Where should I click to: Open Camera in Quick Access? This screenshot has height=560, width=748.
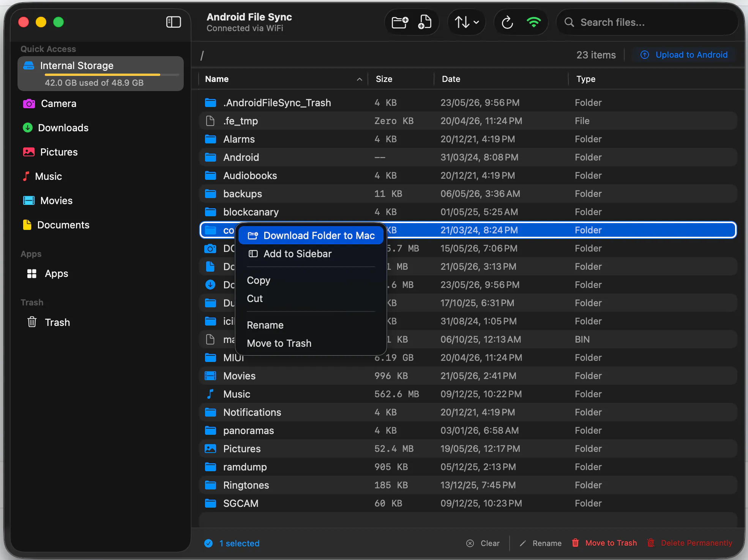coord(101,104)
